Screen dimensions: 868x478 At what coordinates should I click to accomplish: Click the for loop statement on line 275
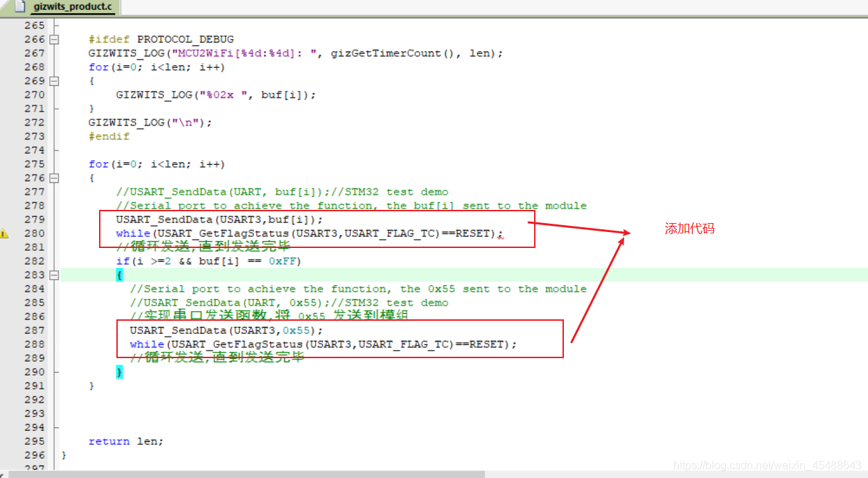[x=157, y=164]
